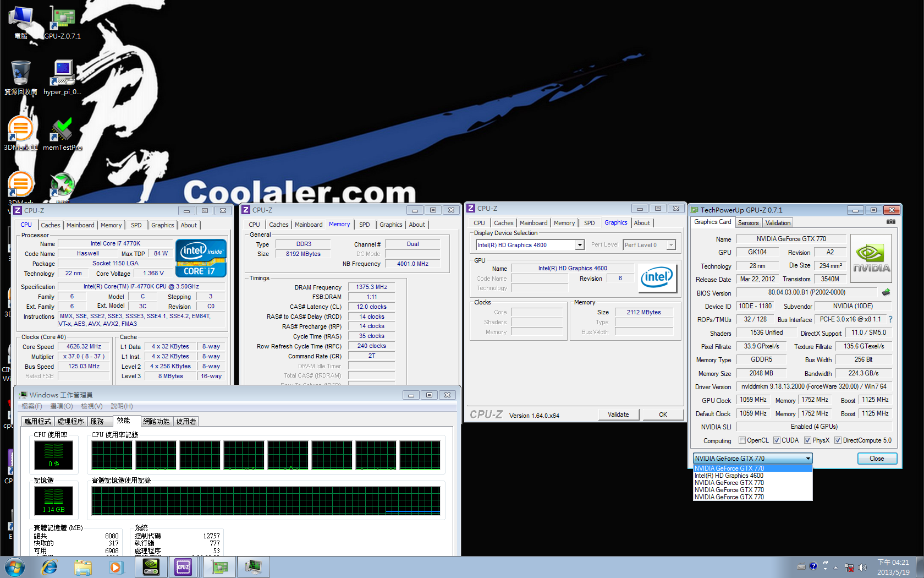Open the SPD tab in CPU-Z memory window

point(364,225)
